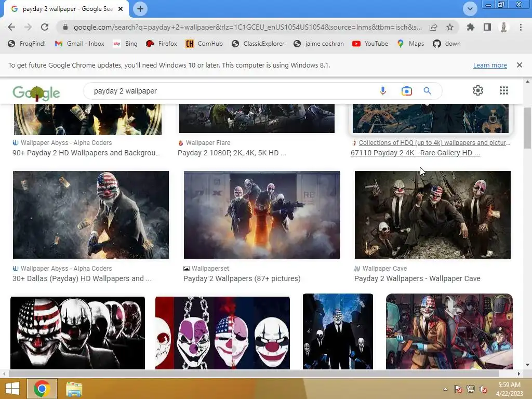The width and height of the screenshot is (532, 399).
Task: Open File Explorer from the taskbar
Action: click(x=74, y=389)
